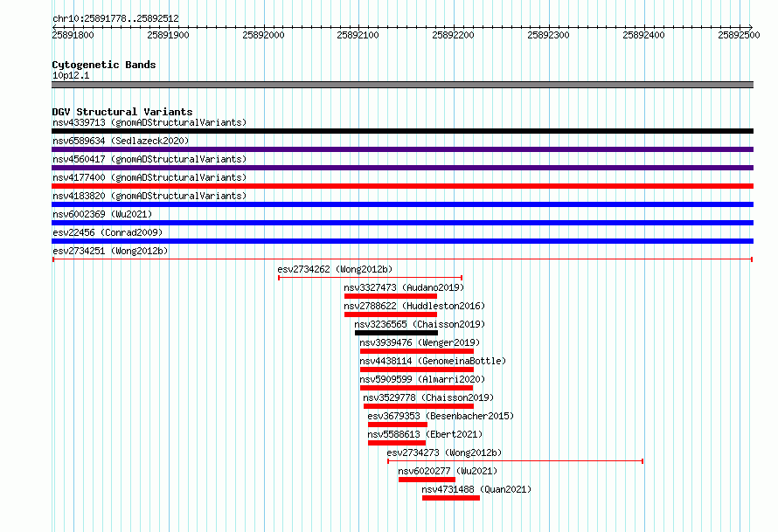Screen dimensions: 778x532
Task: Click the black bar under nsv4339713
Action: (x=402, y=131)
